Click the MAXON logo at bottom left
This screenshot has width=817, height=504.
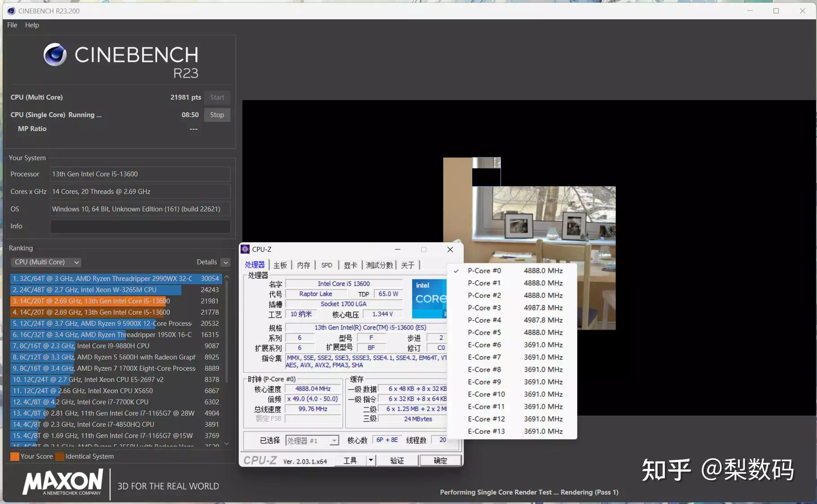tap(62, 483)
